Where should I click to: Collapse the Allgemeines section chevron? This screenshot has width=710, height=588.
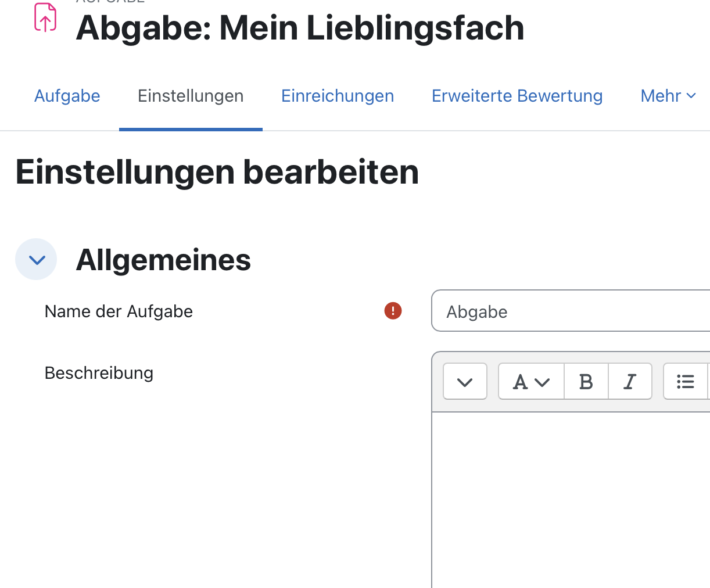(x=36, y=259)
